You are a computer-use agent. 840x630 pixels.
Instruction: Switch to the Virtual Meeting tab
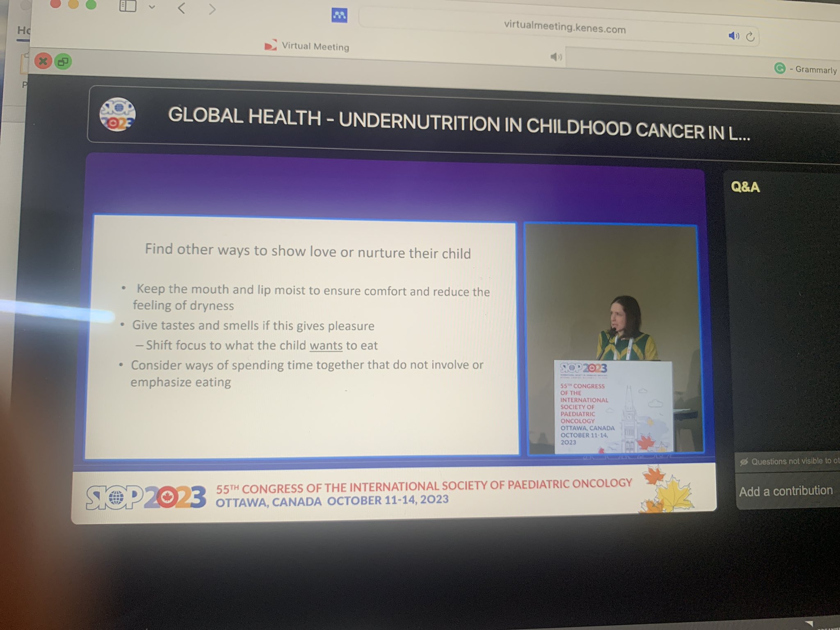(x=307, y=46)
